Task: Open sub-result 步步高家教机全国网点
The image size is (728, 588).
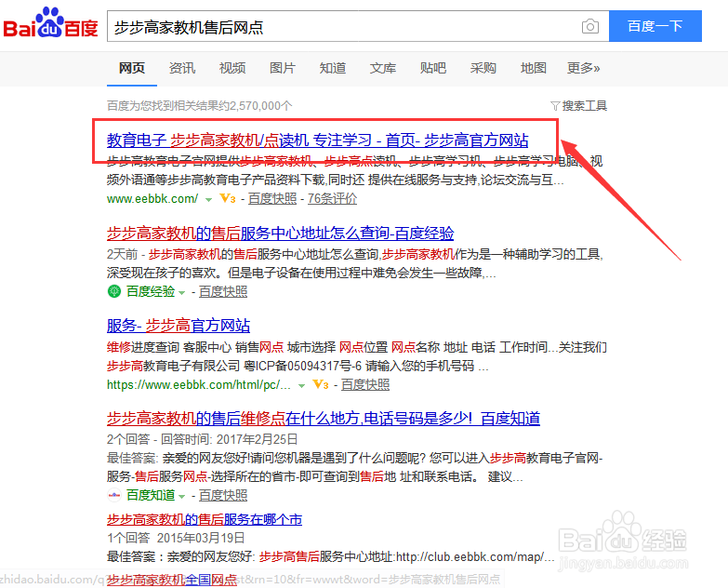Action: [x=172, y=580]
